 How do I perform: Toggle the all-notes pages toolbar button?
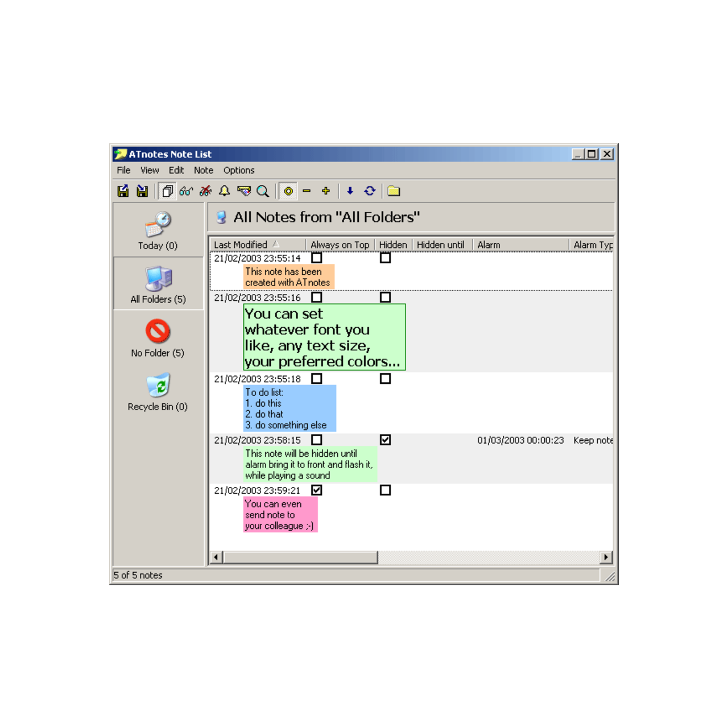tap(167, 191)
